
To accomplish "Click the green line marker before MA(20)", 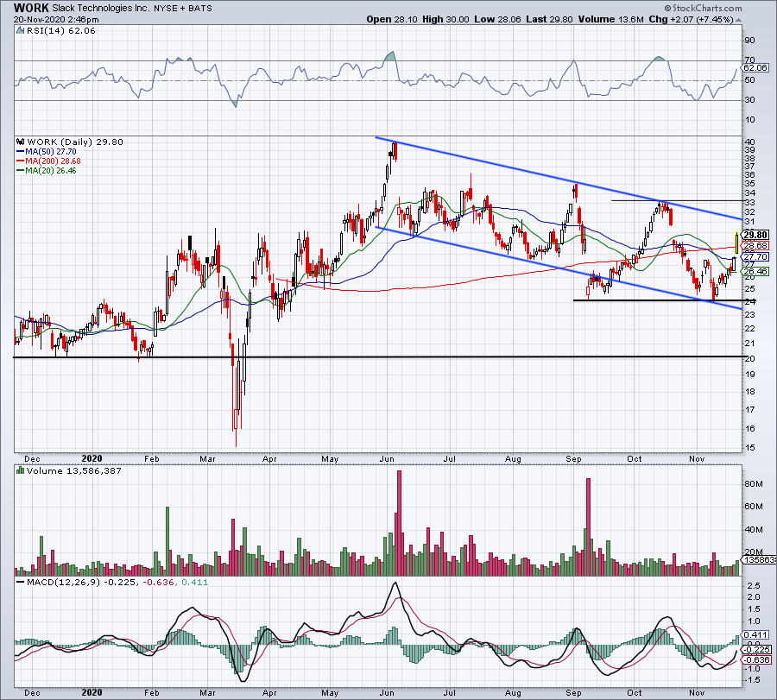I will pyautogui.click(x=21, y=170).
